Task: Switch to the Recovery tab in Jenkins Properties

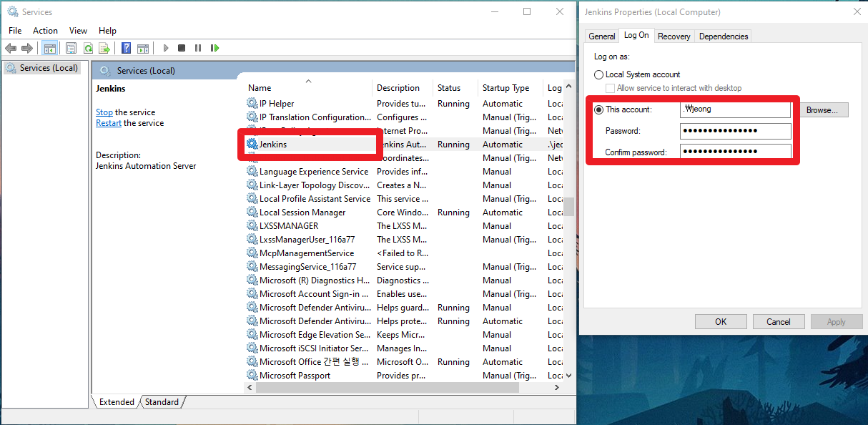Action: [674, 36]
